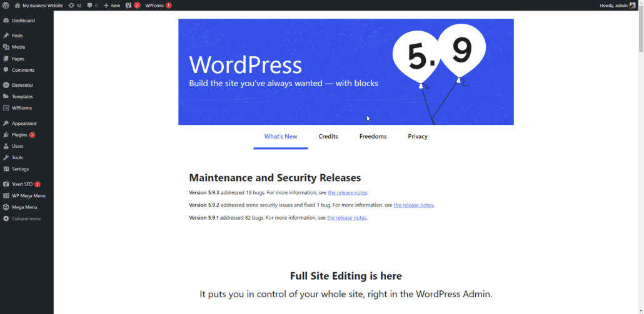The height and width of the screenshot is (314, 644).
Task: Click the Posts pin icon
Action: pos(6,36)
